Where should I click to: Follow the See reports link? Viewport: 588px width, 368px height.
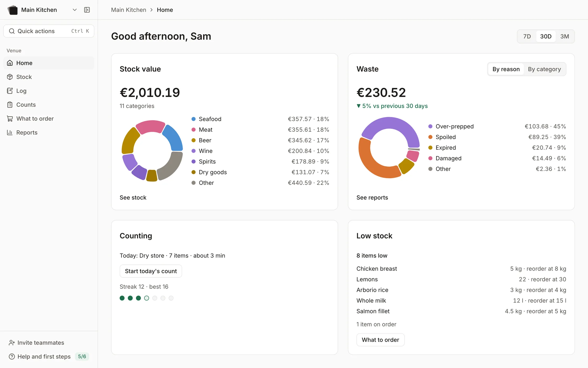click(x=372, y=198)
